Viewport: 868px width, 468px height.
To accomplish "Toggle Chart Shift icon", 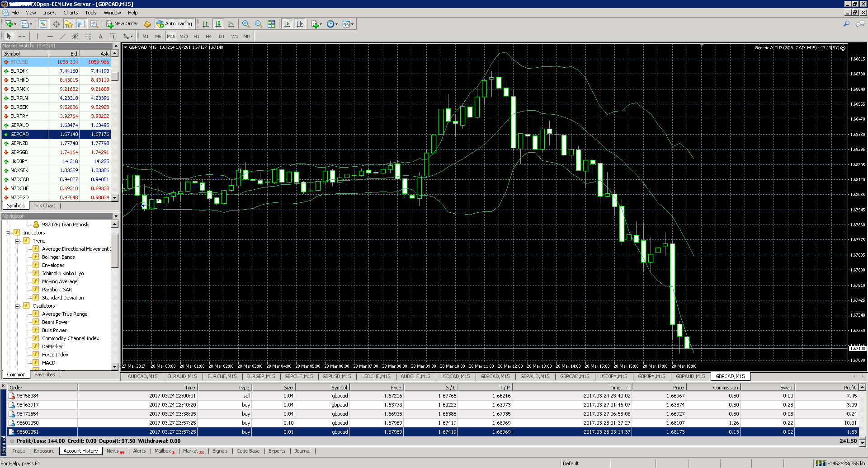I will pyautogui.click(x=299, y=24).
